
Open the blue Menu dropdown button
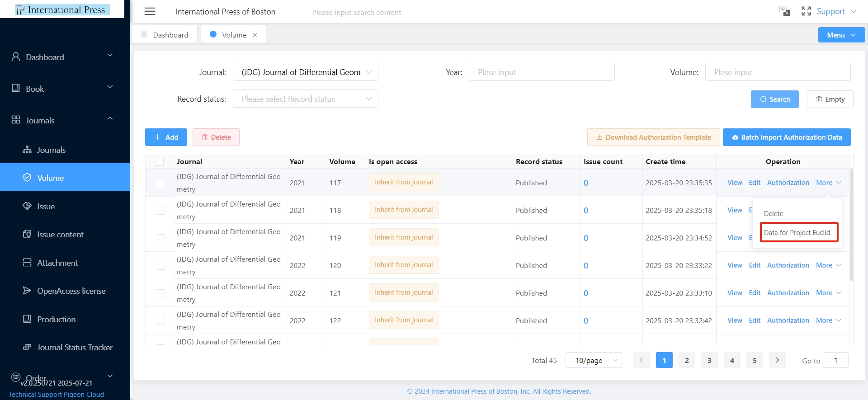pos(841,35)
